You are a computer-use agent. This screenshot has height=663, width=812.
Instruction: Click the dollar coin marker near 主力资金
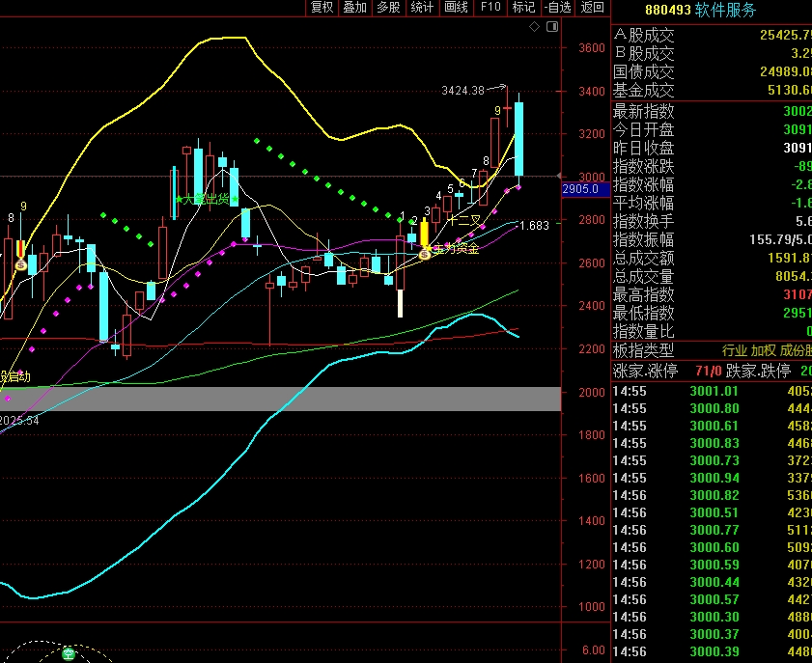425,254
